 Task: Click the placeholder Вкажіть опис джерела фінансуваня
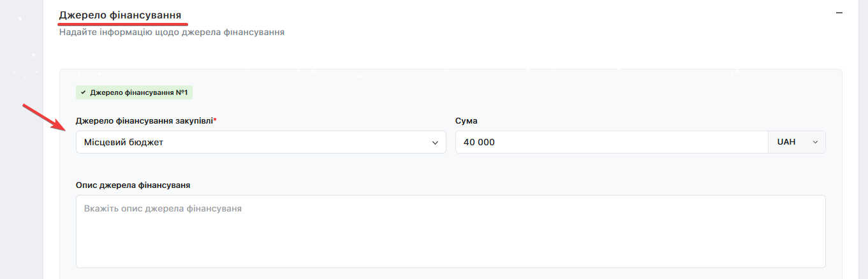coord(163,208)
